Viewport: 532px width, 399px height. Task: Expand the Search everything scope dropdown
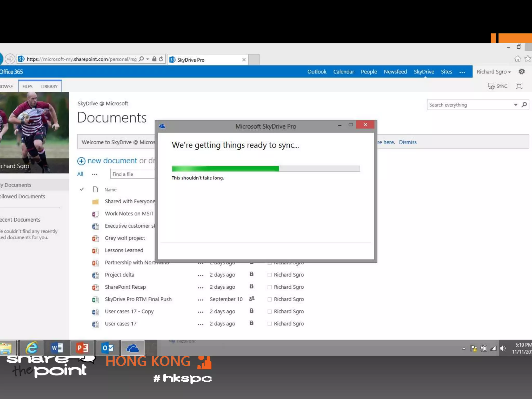point(516,105)
